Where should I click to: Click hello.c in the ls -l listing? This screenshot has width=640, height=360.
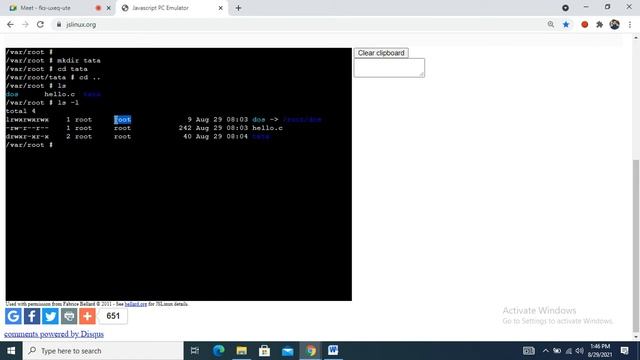(267, 128)
